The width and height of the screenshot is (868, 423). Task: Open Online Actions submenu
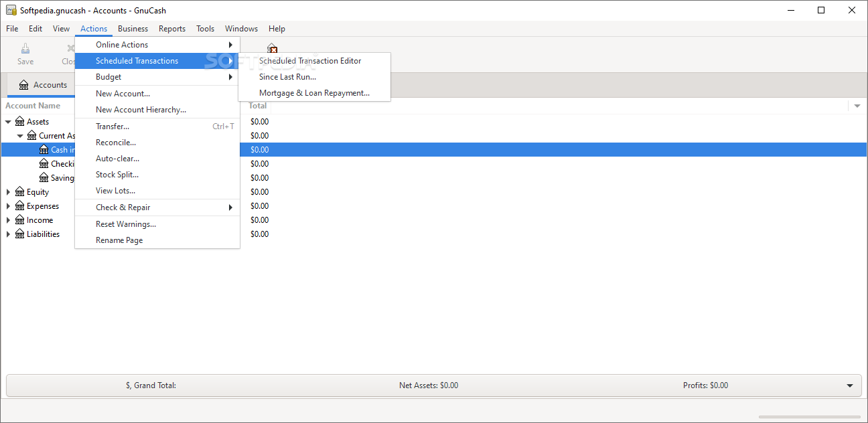(x=157, y=45)
